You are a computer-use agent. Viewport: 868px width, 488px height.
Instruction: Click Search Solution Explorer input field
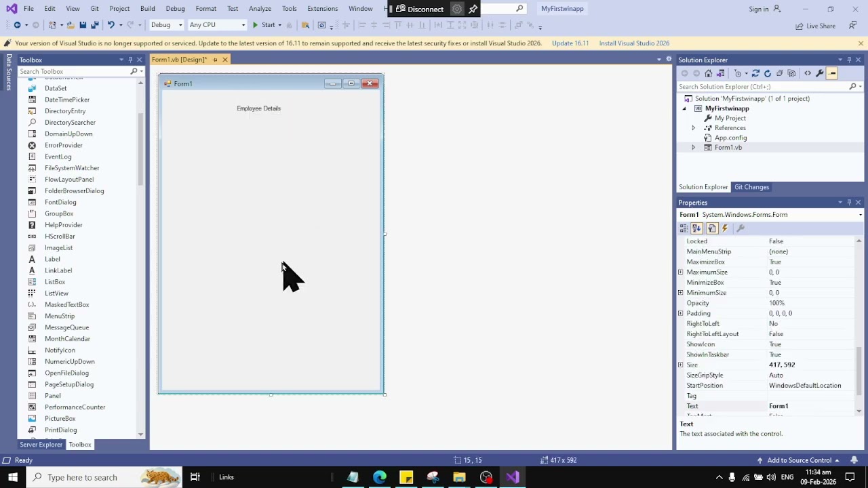point(762,87)
